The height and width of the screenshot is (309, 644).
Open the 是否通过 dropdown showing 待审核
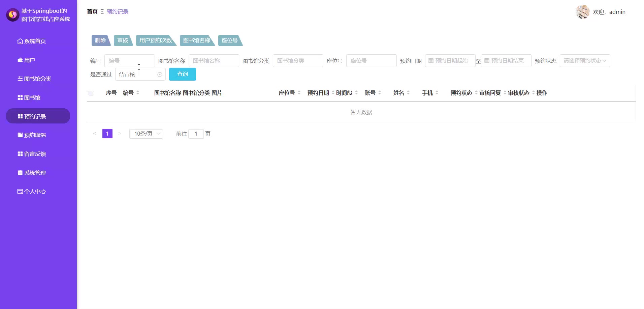click(140, 74)
